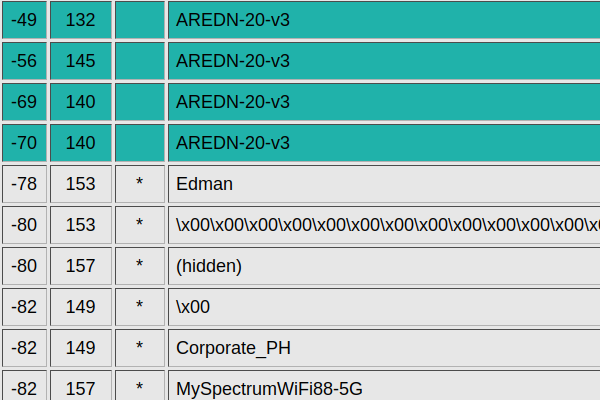Select AREDN-20-v3 SSID in the -70 row

[233, 143]
